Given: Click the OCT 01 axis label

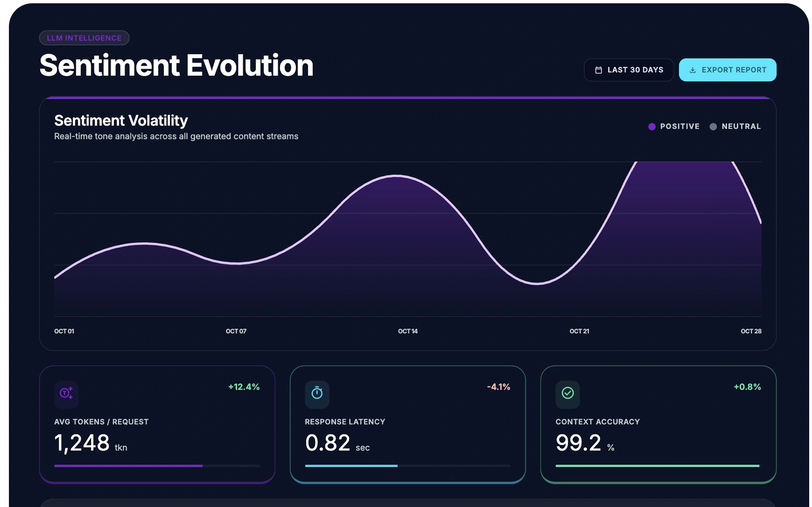Looking at the screenshot, I should point(64,331).
